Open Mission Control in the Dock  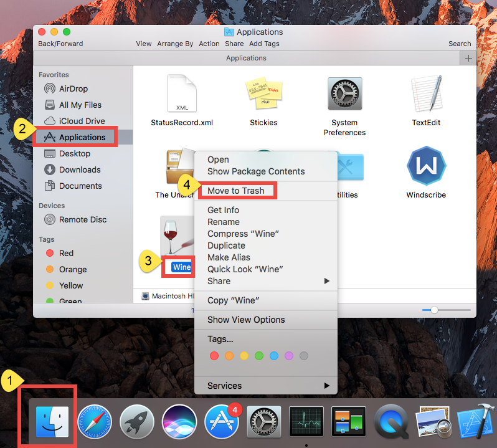pyautogui.click(x=349, y=422)
